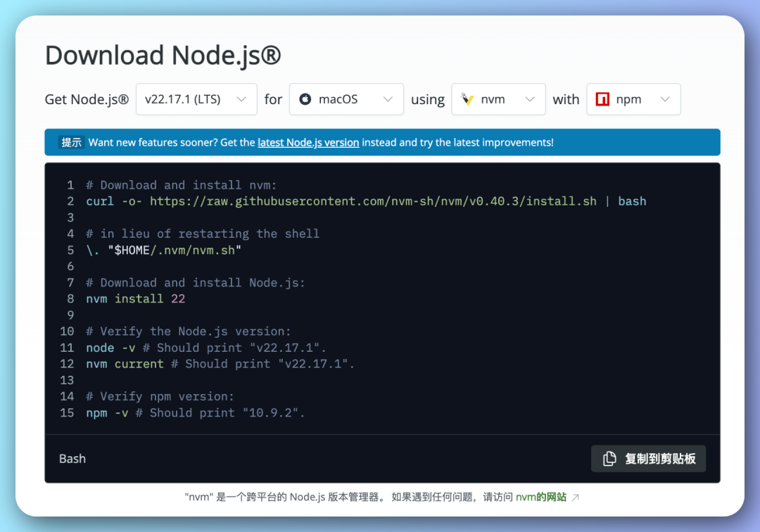Viewport: 760px width, 532px height.
Task: Click comment '# Verify the Node.js version:'
Action: 189,331
